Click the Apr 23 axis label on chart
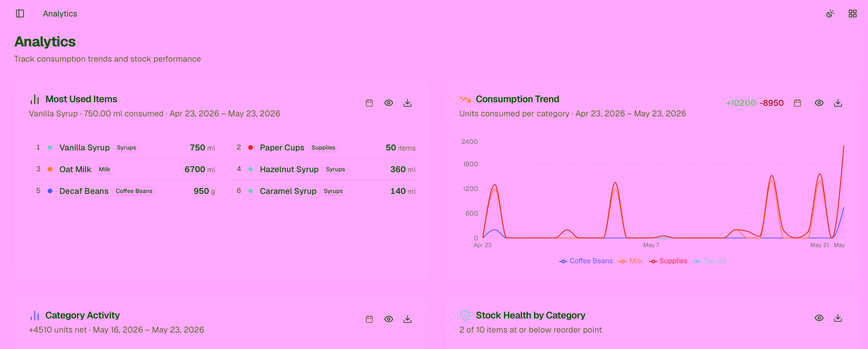The image size is (868, 349). pos(482,245)
